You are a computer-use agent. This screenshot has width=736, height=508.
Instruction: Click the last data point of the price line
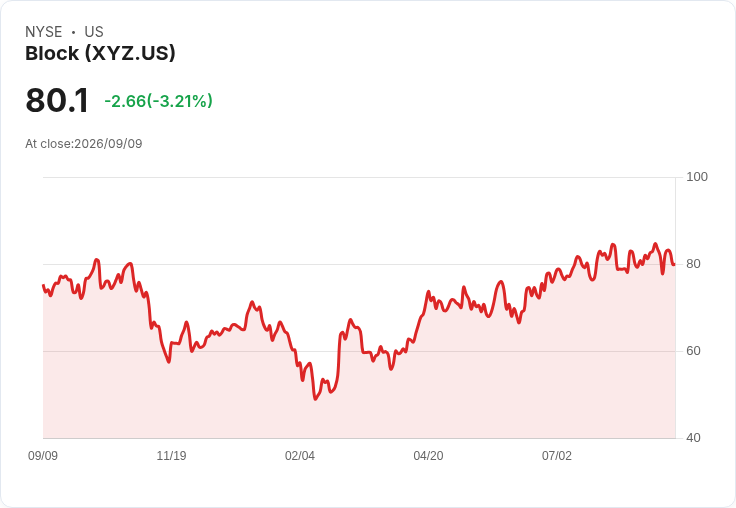tap(675, 265)
